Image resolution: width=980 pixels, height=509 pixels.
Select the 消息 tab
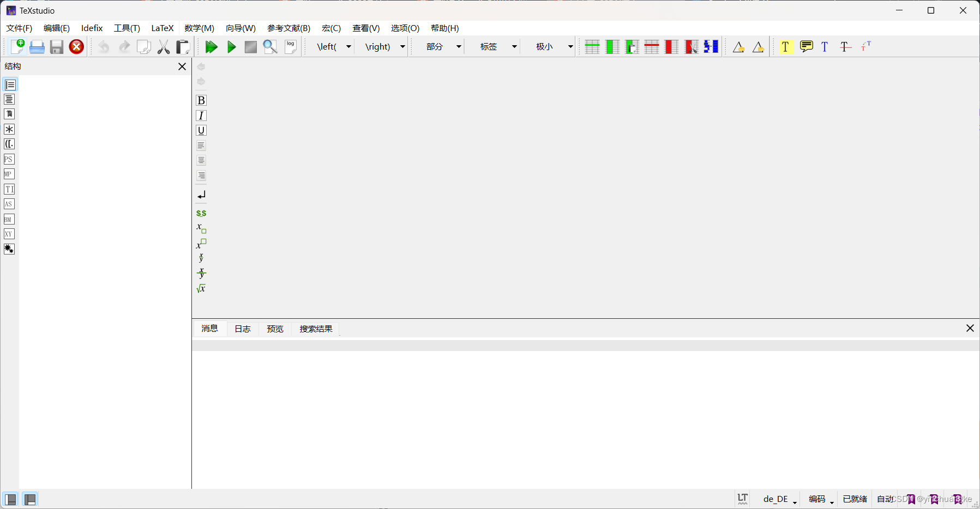click(210, 329)
